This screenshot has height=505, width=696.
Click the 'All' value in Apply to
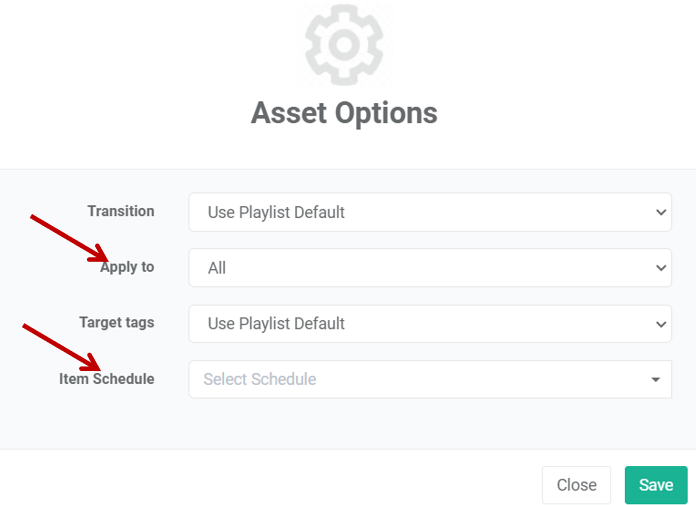217,268
